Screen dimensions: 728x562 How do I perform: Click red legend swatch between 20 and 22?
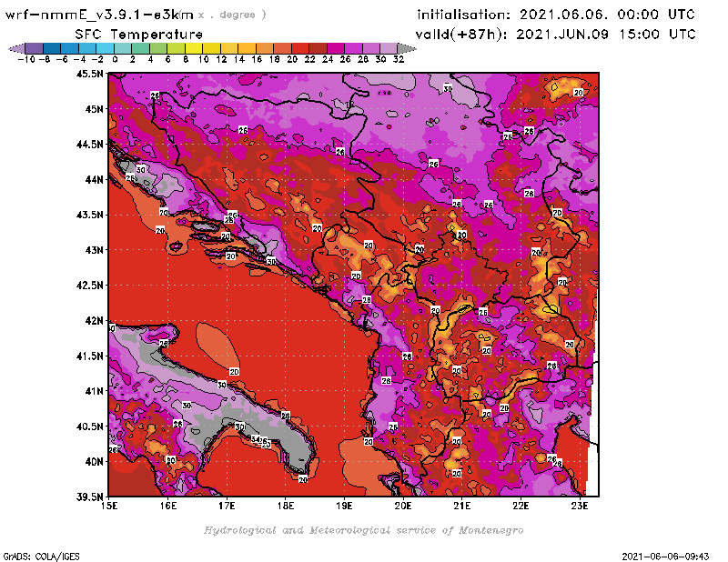(x=300, y=48)
